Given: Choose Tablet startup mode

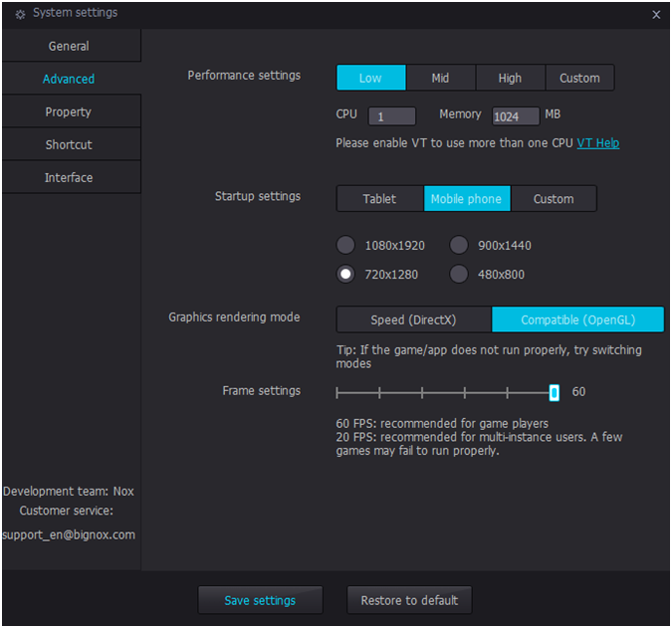Looking at the screenshot, I should tap(379, 199).
